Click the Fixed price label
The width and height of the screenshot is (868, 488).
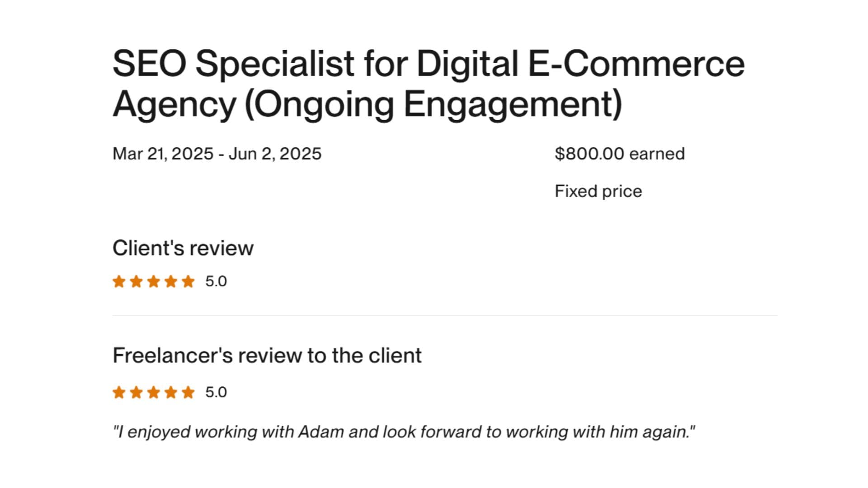598,191
